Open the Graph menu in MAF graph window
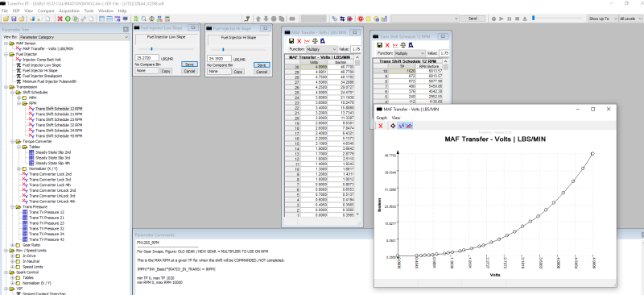 point(382,118)
